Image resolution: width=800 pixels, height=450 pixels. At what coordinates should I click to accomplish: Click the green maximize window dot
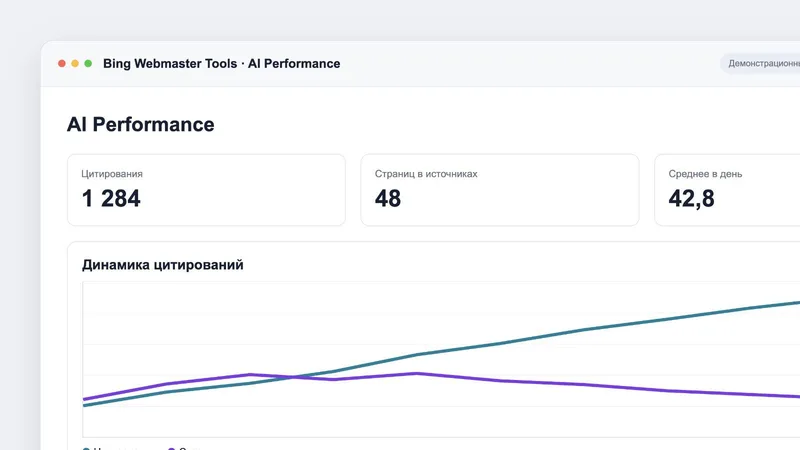pyautogui.click(x=88, y=63)
